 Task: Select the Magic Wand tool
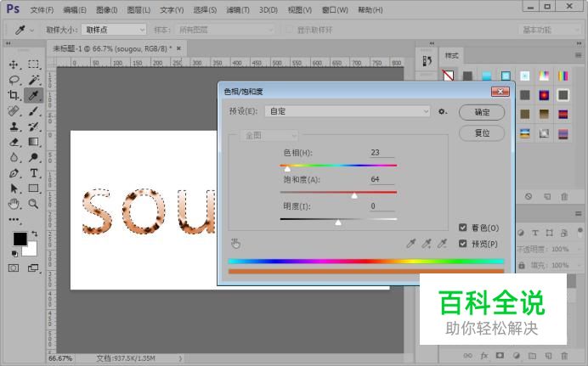tap(33, 80)
